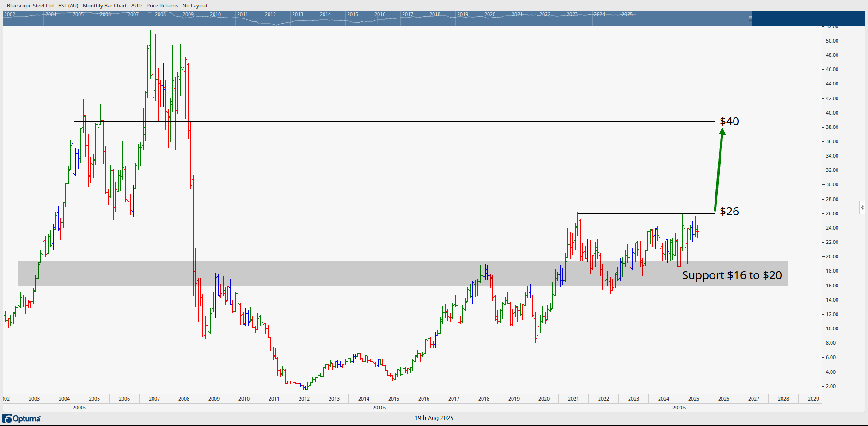The width and height of the screenshot is (868, 426).
Task: Select the black horizontal line at $40
Action: [394, 122]
